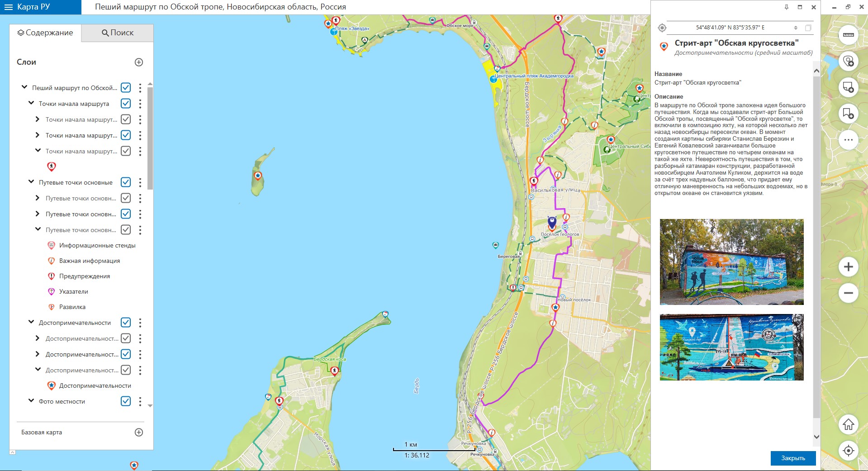Click the popup scrollbar up arrow
868x471 pixels.
click(816, 71)
